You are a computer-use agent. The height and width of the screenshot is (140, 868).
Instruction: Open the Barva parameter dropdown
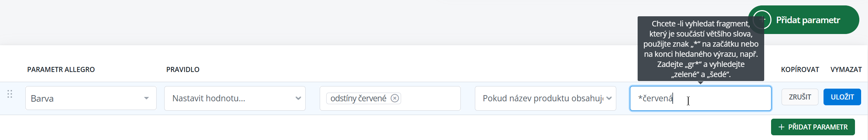[x=91, y=98]
